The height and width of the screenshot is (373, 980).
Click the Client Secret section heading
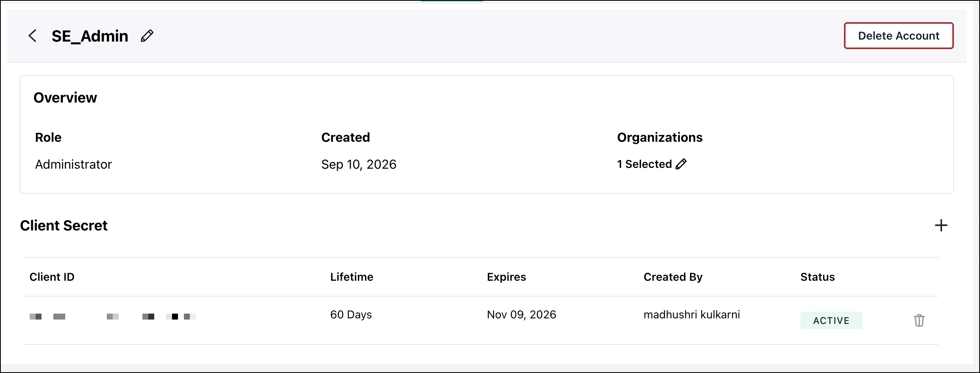tap(64, 225)
